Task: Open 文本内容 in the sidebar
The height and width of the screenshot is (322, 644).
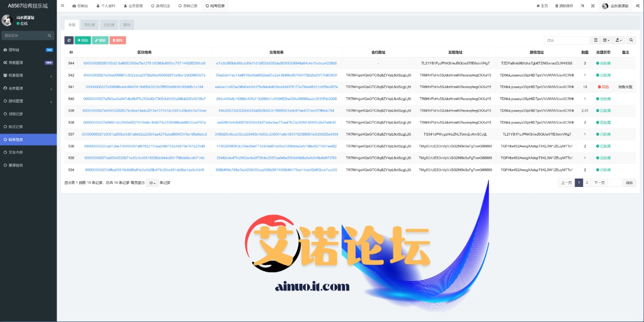Action: 28,152
